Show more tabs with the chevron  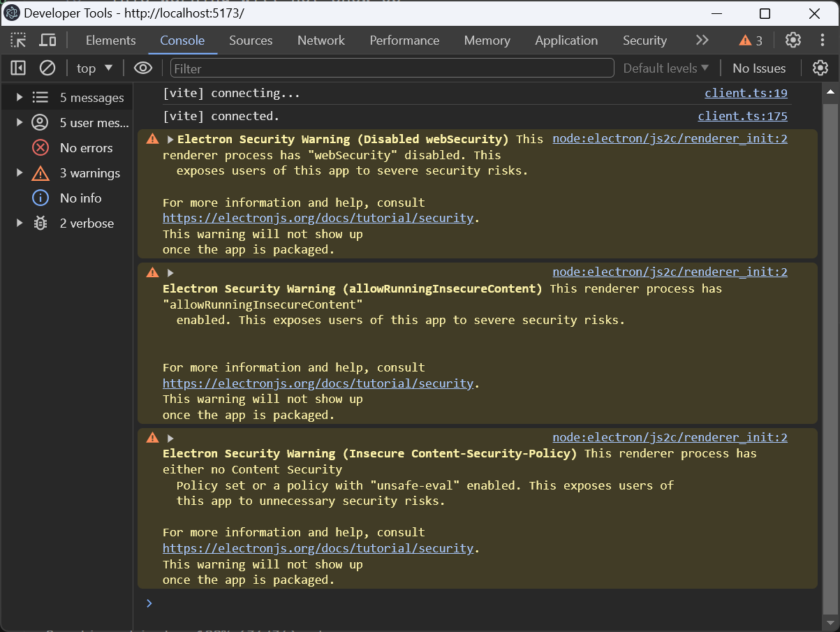point(702,40)
